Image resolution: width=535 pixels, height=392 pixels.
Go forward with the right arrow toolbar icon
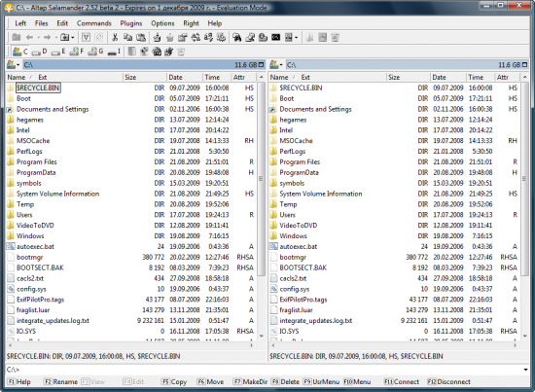tap(48, 38)
